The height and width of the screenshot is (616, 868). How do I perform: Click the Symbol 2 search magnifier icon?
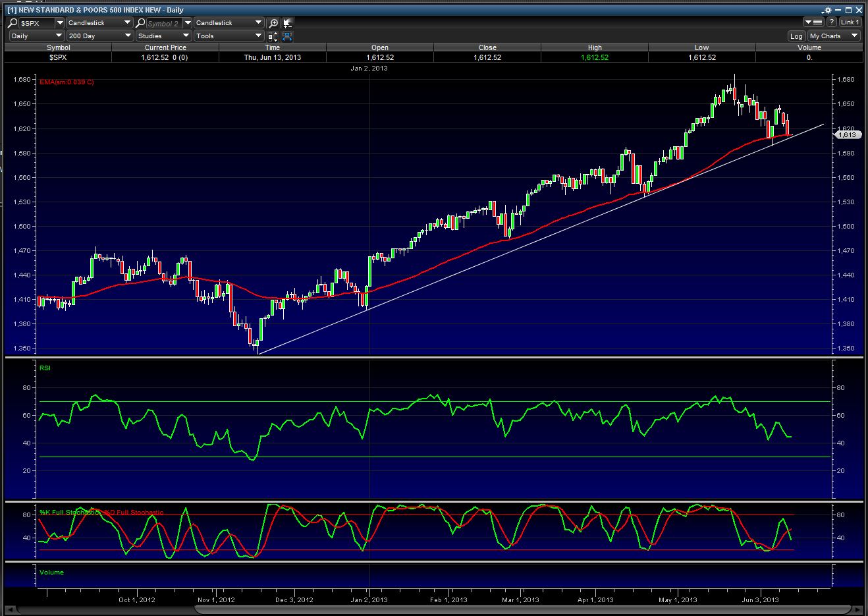pos(140,23)
